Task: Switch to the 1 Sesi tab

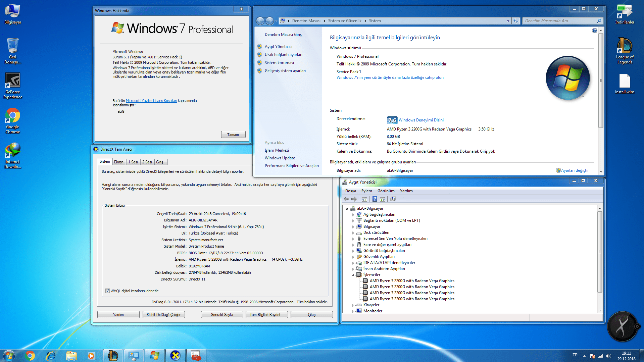Action: [133, 162]
